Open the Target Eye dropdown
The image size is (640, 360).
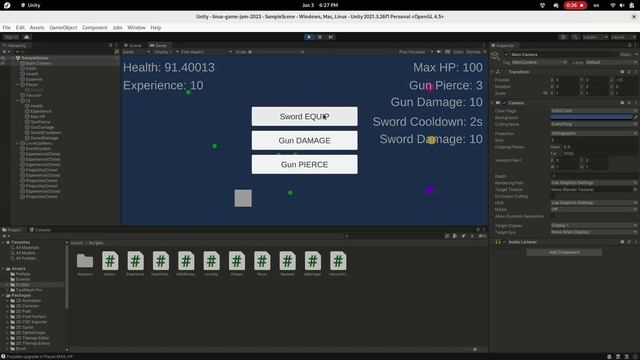[594, 232]
